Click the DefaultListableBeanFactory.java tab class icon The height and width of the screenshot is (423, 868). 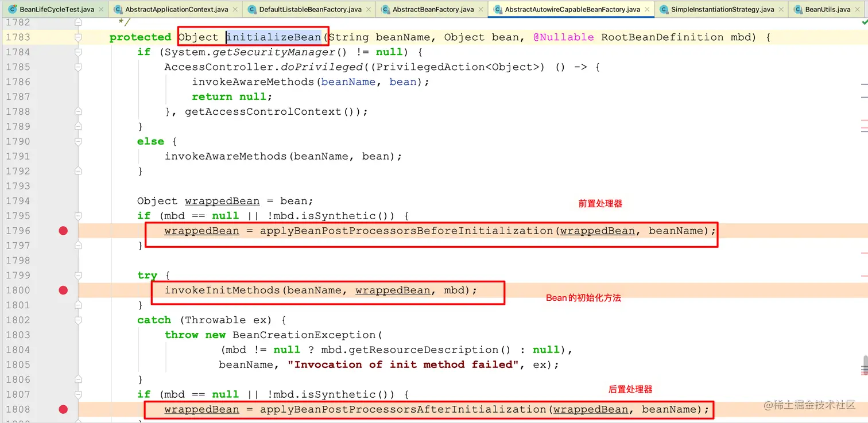pos(252,9)
